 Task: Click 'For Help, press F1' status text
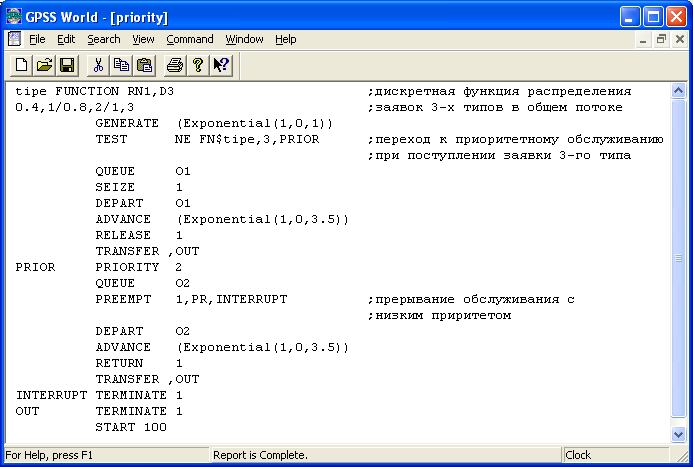(x=49, y=455)
